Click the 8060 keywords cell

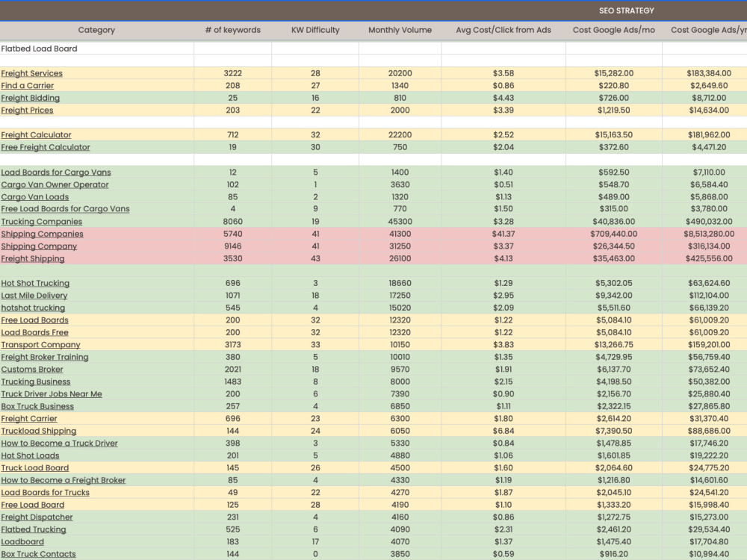pos(232,222)
